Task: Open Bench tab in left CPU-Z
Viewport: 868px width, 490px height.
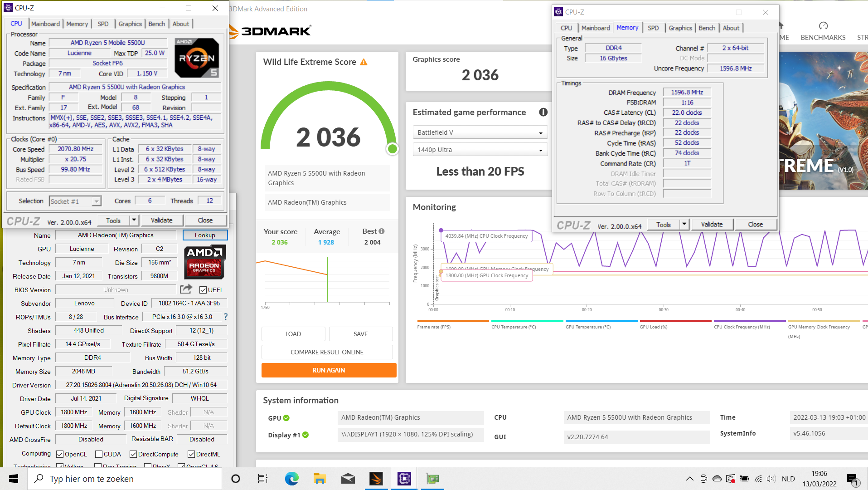Action: (x=157, y=24)
